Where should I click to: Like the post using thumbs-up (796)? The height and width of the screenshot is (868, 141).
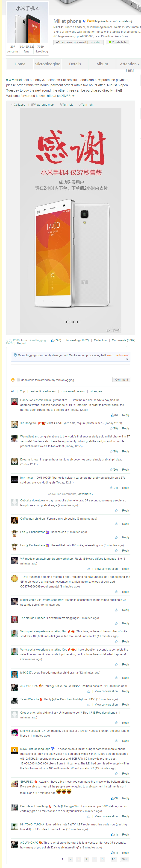[56, 340]
